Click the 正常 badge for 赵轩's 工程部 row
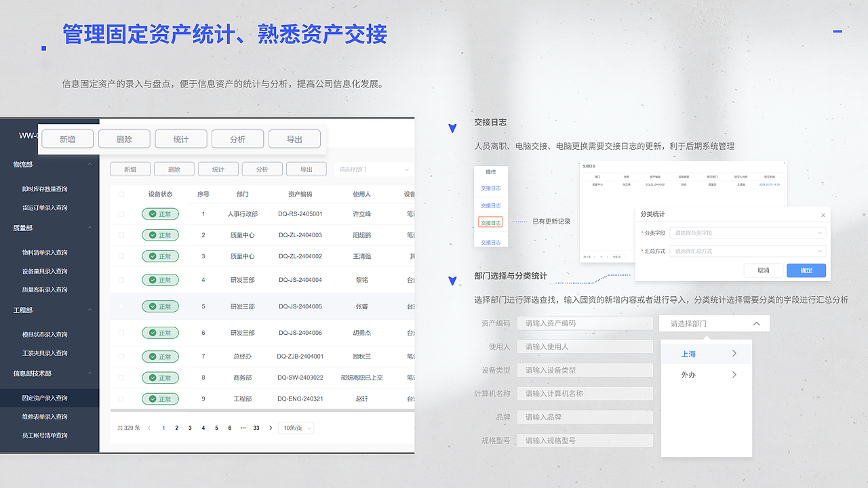The height and width of the screenshot is (488, 868). click(160, 399)
